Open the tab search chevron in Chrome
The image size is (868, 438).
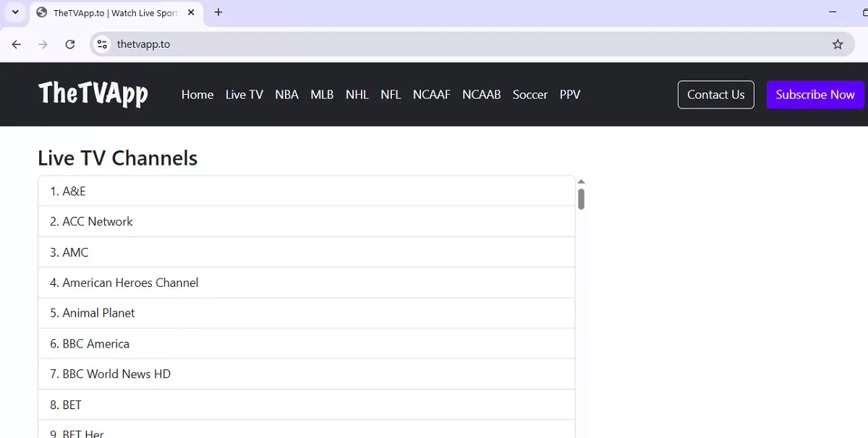coord(15,12)
